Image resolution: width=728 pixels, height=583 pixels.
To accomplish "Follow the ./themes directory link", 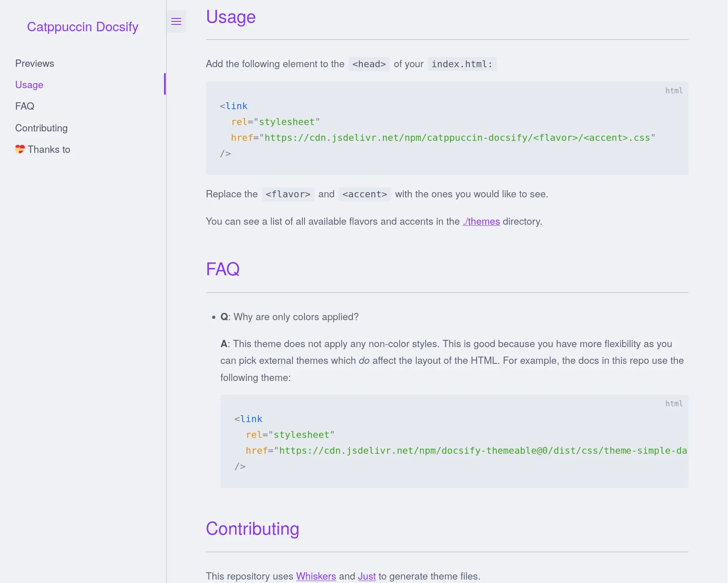I will click(x=481, y=221).
